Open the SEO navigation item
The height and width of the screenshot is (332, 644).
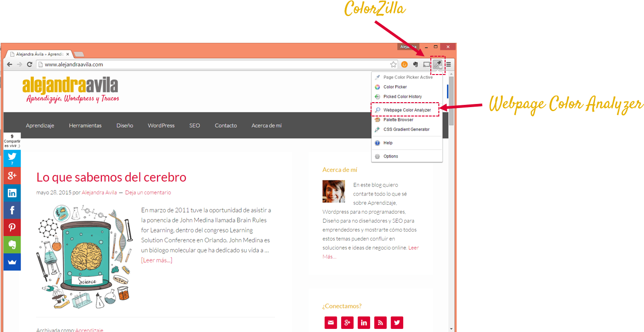(x=194, y=125)
